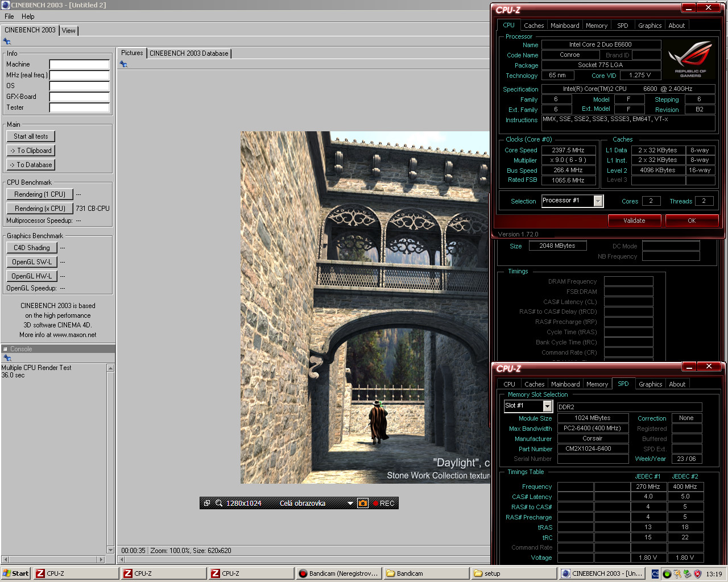Open the setup folder taskbar button

click(x=514, y=573)
